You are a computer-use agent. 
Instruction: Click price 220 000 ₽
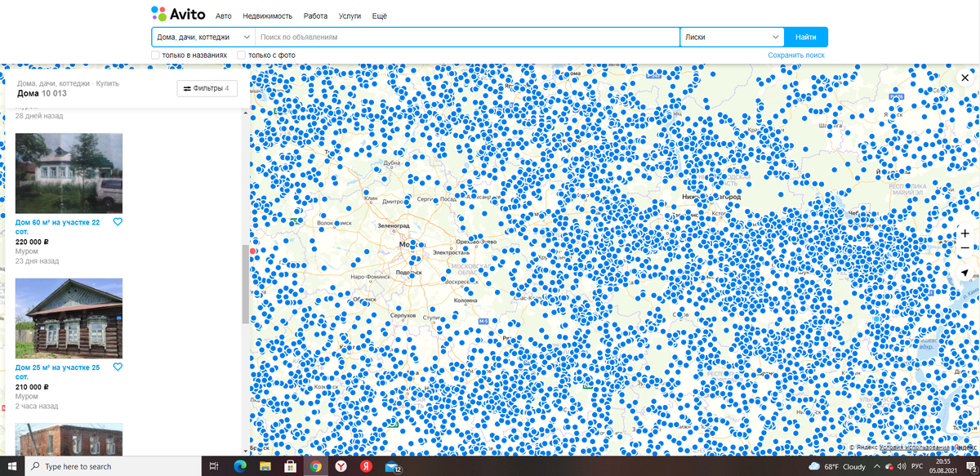[x=33, y=242]
